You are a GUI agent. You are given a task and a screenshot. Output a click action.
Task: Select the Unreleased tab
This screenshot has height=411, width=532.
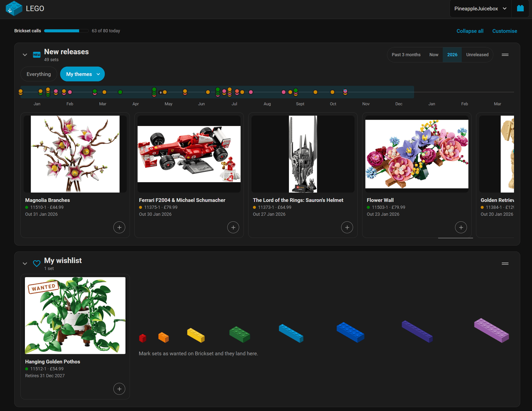pyautogui.click(x=477, y=55)
